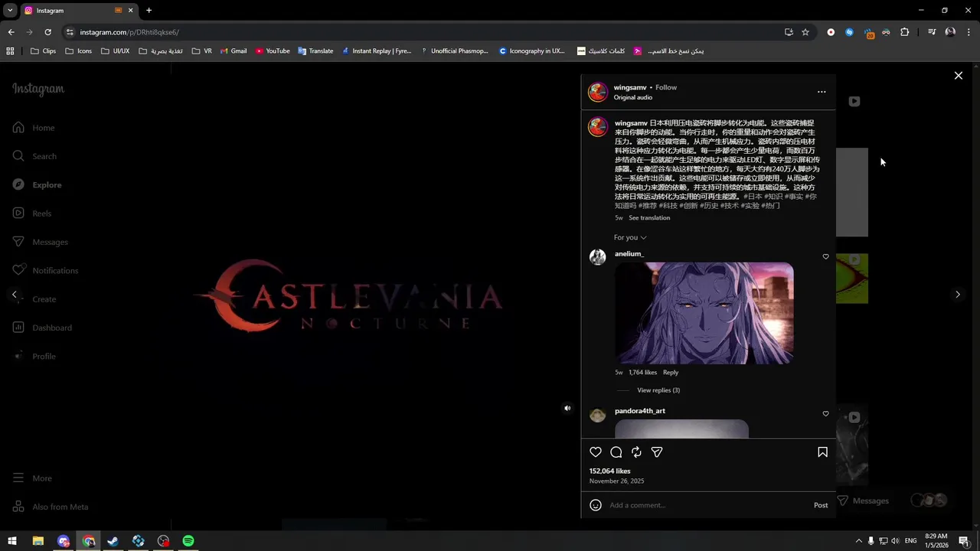This screenshot has width=980, height=551.
Task: Open Chrome extensions puzzle icon
Action: (x=905, y=32)
